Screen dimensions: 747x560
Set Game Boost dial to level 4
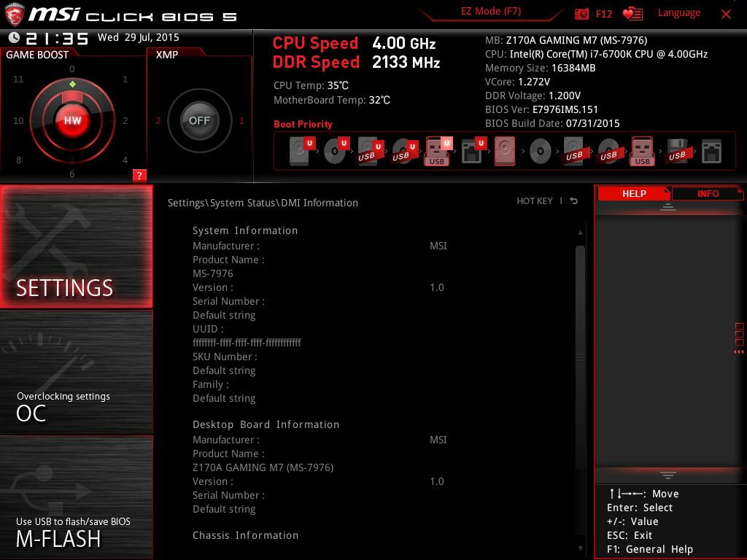click(x=125, y=160)
